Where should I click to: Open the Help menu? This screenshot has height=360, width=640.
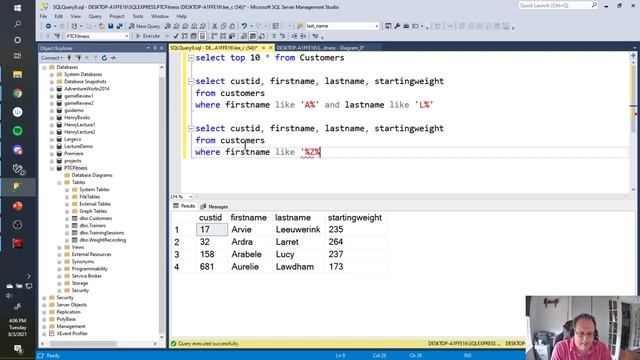tap(182, 16)
